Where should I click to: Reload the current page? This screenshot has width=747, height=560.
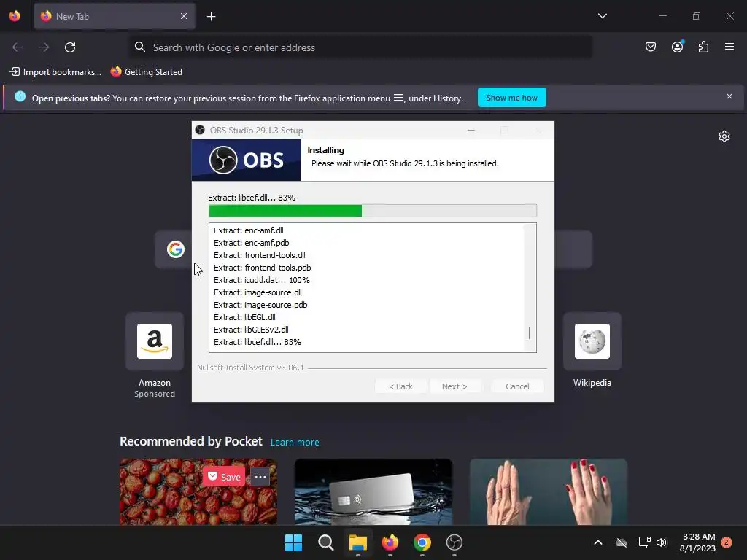click(70, 47)
